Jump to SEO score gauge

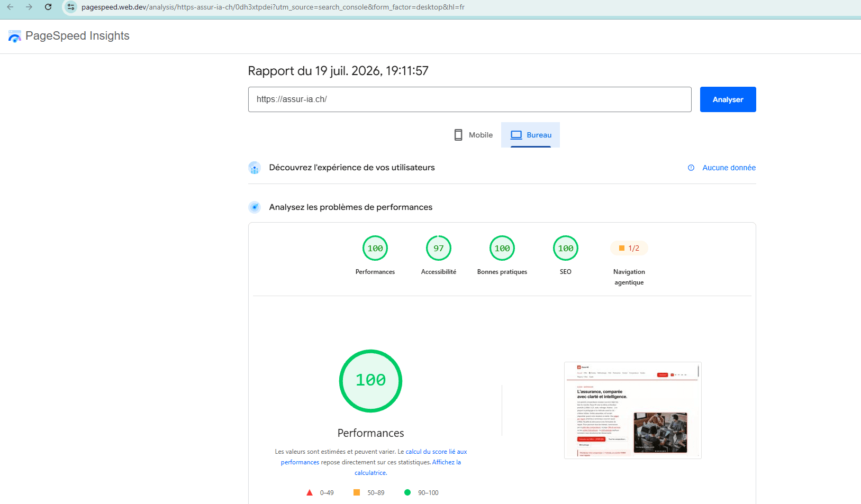[x=566, y=248]
